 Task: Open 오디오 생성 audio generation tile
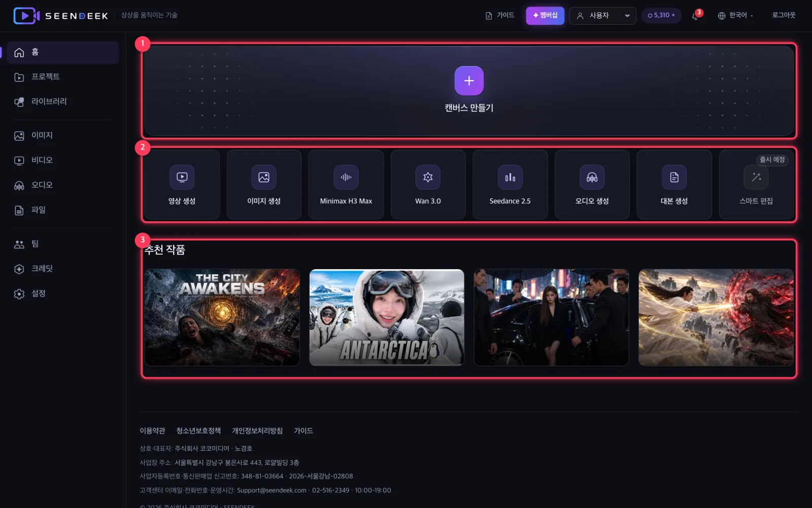[x=592, y=184]
